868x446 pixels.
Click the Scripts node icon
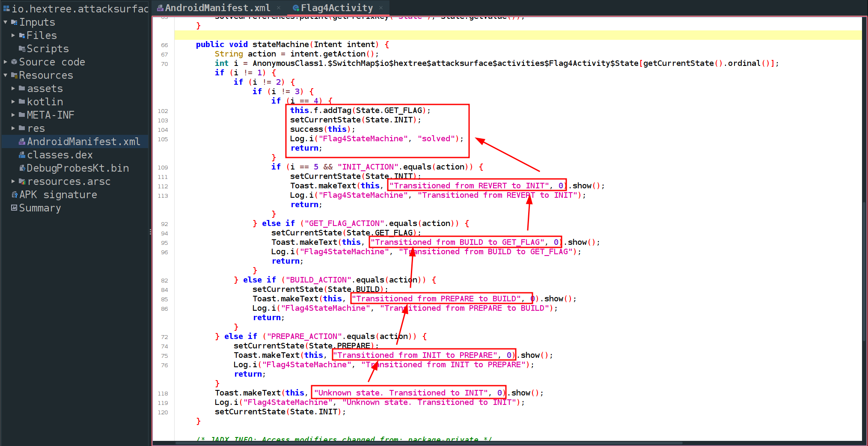point(22,49)
